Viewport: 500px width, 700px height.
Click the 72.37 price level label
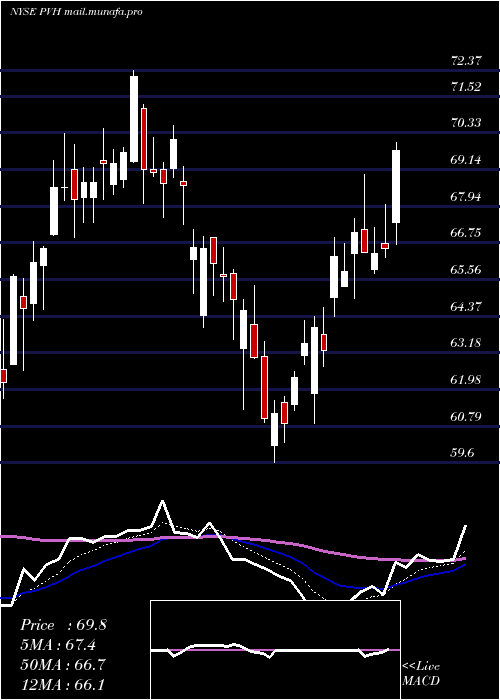[x=466, y=61]
